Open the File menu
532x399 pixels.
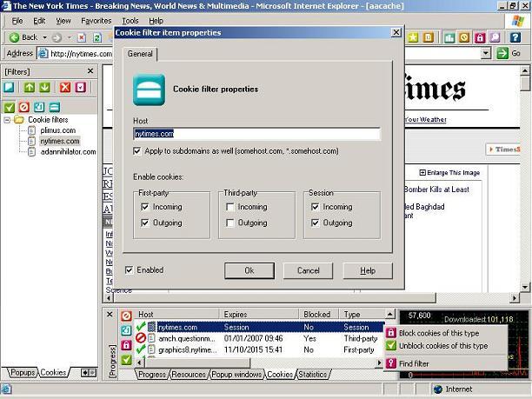click(17, 21)
